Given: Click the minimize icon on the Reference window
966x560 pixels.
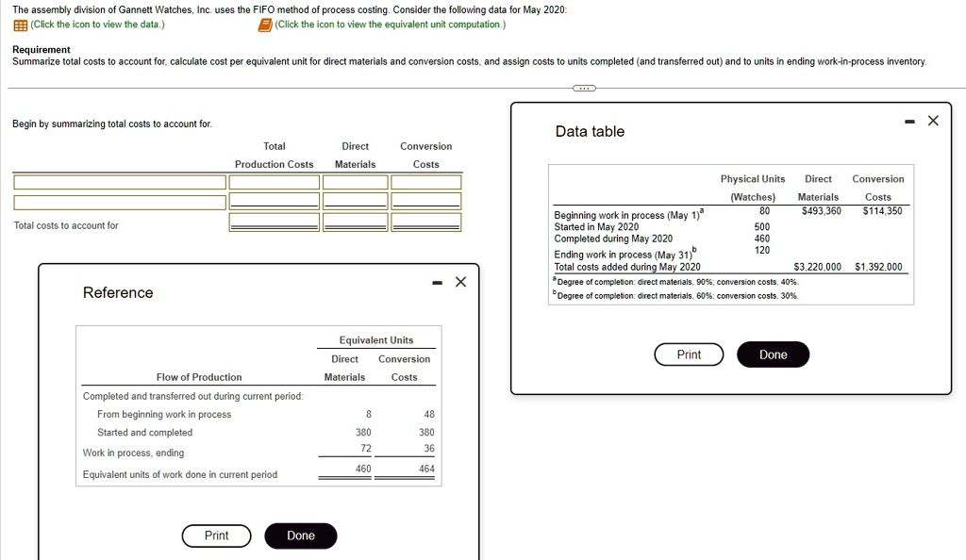Looking at the screenshot, I should click(x=436, y=282).
